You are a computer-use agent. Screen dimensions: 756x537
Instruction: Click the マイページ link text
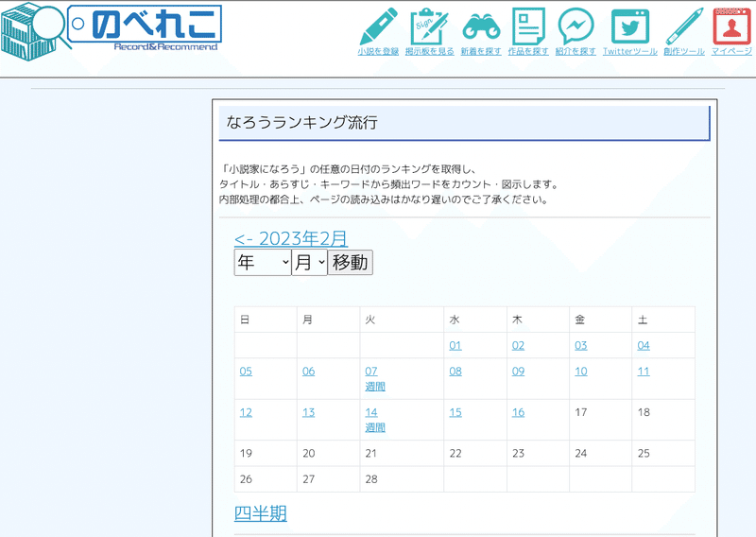coord(731,51)
